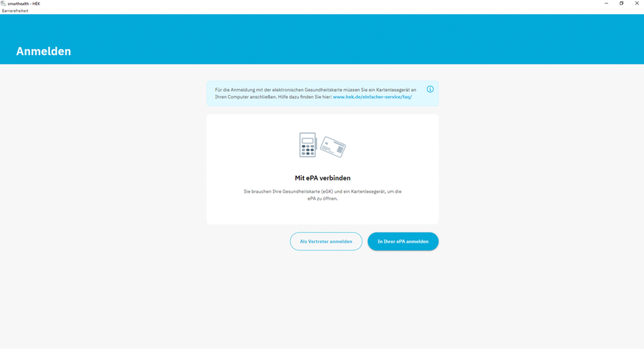
Task: Click the health insurance card illustration
Action: [333, 147]
